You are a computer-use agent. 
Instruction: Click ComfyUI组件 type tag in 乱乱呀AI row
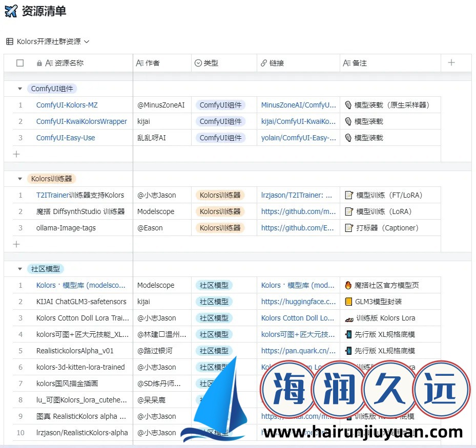tap(220, 138)
